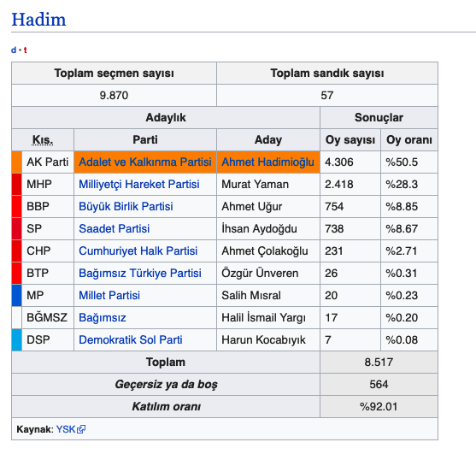This screenshot has height=454, width=476.
Task: Click the 'Katılım oranı' row label
Action: coord(166,406)
